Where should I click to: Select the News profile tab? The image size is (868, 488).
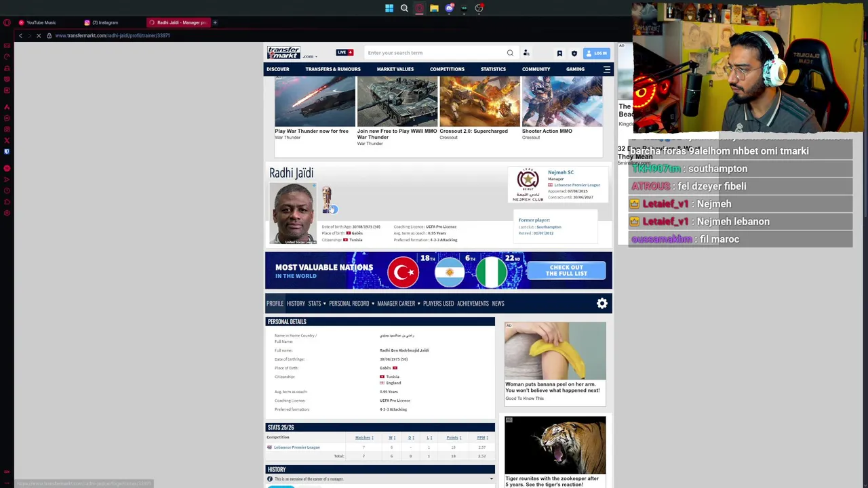pyautogui.click(x=498, y=304)
